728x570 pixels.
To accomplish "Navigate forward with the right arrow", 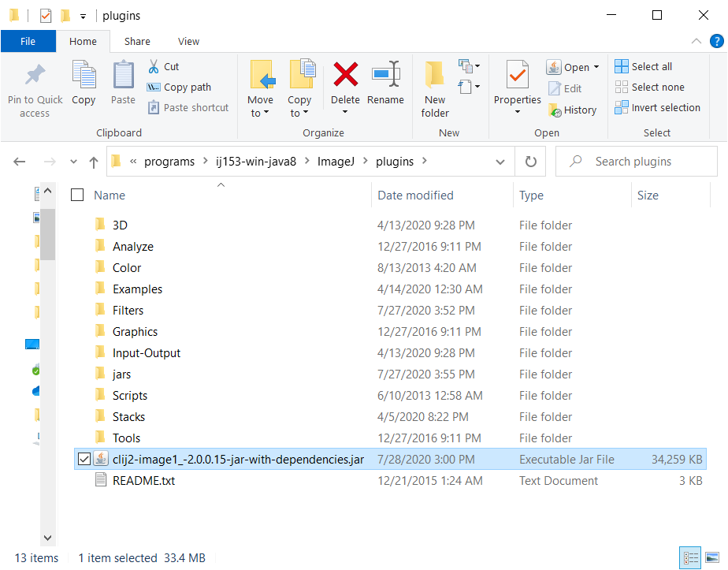I will click(50, 162).
